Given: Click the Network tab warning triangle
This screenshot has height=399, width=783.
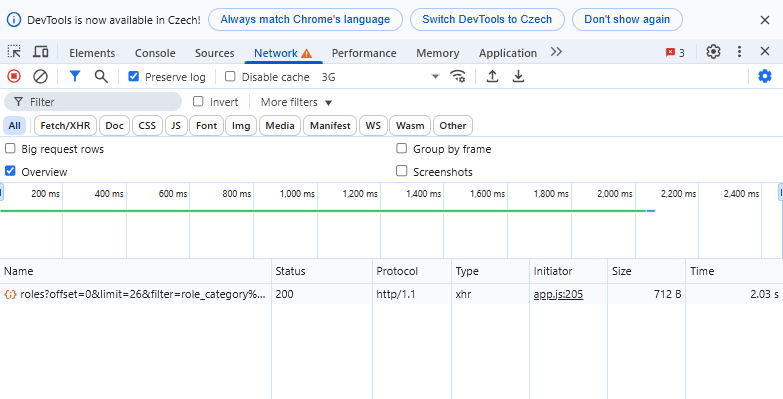Looking at the screenshot, I should tap(307, 53).
